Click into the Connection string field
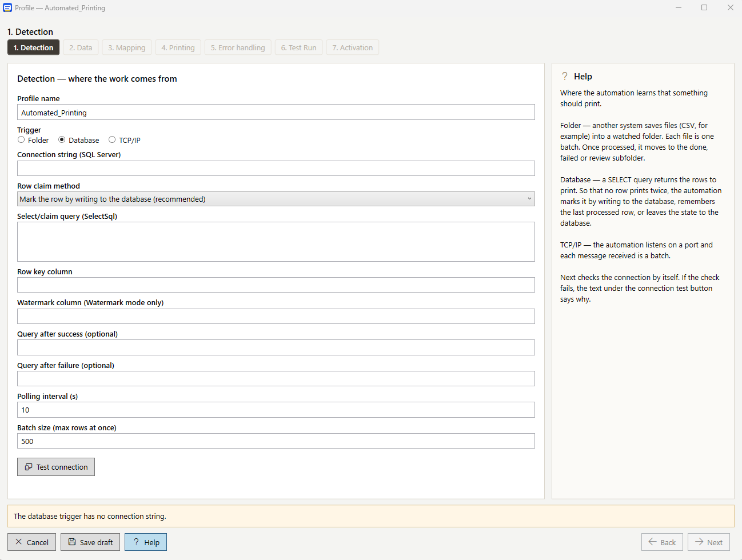 pyautogui.click(x=276, y=168)
